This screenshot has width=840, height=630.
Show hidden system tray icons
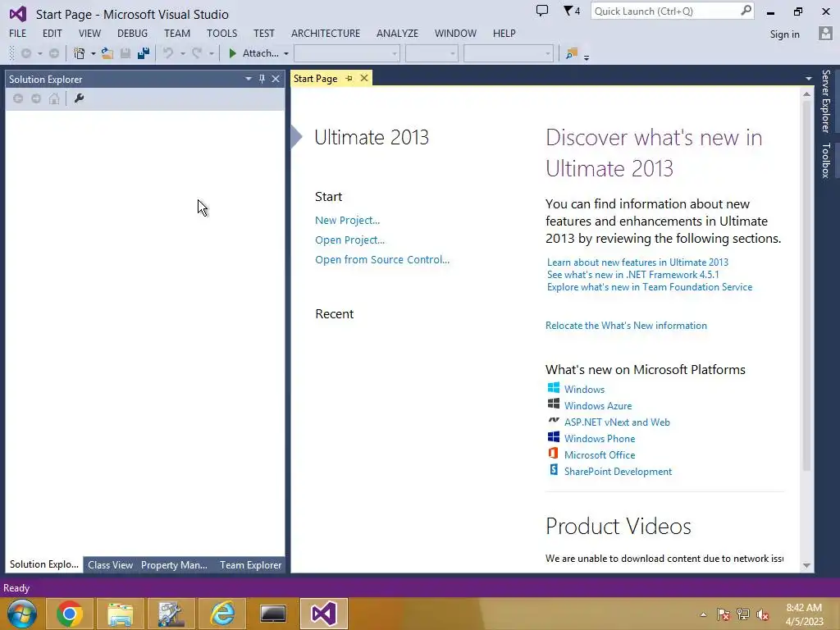(703, 614)
